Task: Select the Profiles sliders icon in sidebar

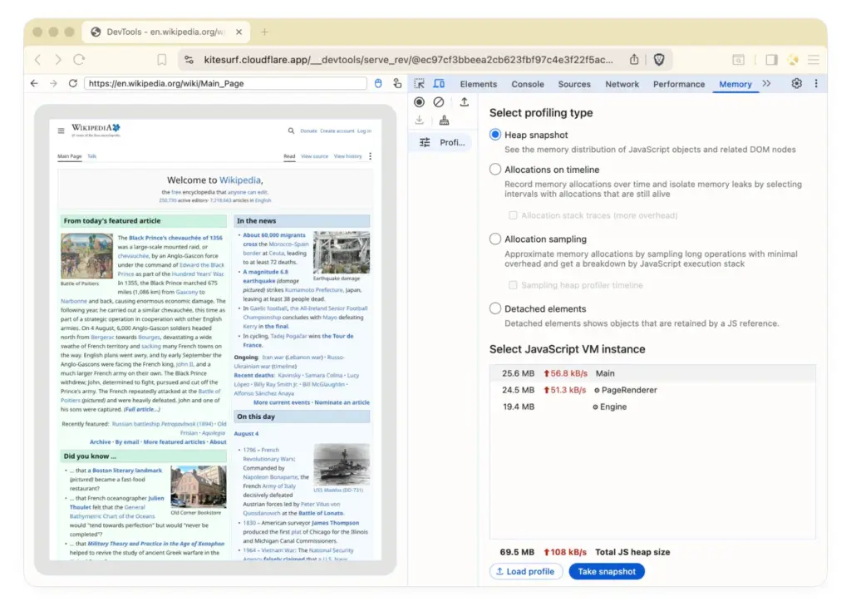Action: [425, 142]
